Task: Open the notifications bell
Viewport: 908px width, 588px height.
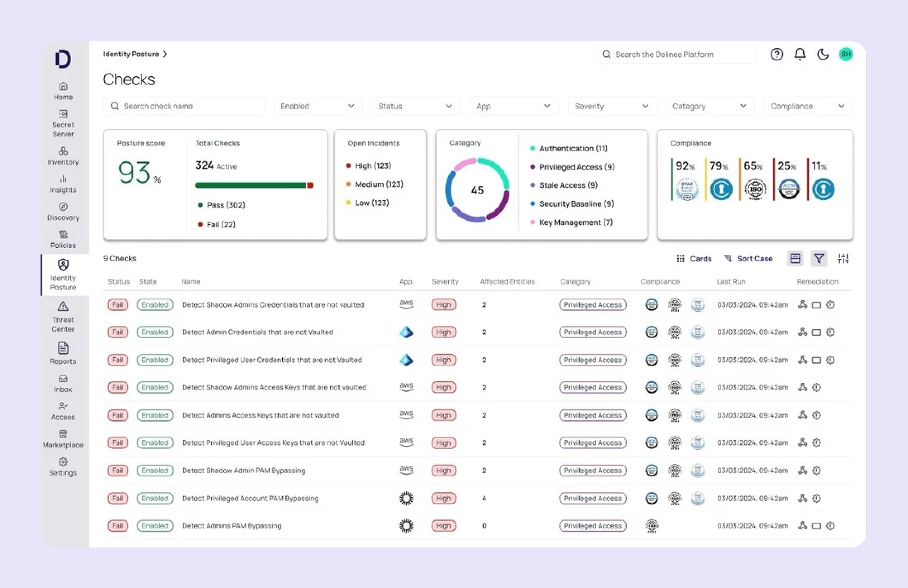Action: pyautogui.click(x=800, y=54)
